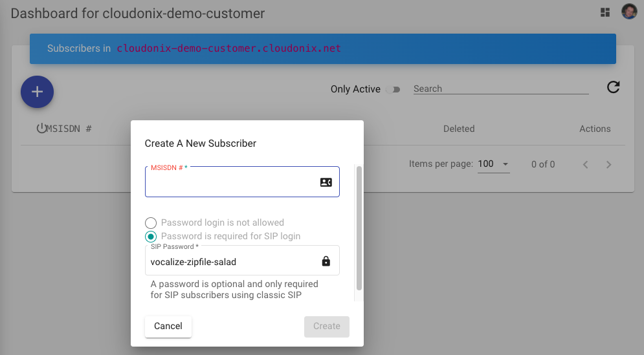Screen dimensions: 644x355
Task: Click the refresh subscribers icon
Action: click(x=613, y=87)
